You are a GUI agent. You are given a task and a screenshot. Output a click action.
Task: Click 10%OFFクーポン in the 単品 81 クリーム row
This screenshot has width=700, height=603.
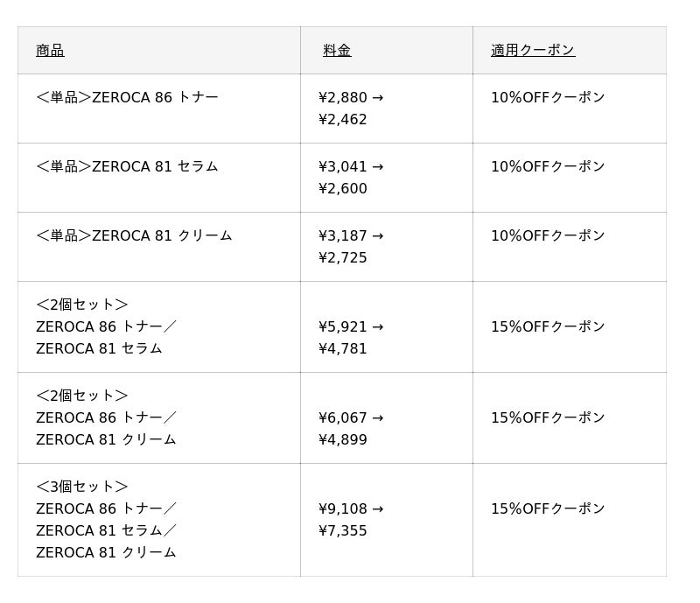(548, 236)
